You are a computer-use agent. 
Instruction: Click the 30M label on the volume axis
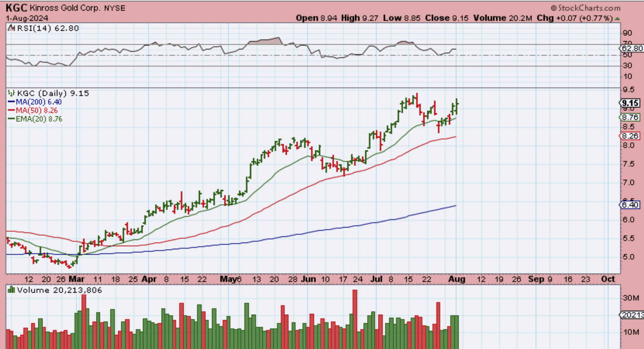[631, 298]
